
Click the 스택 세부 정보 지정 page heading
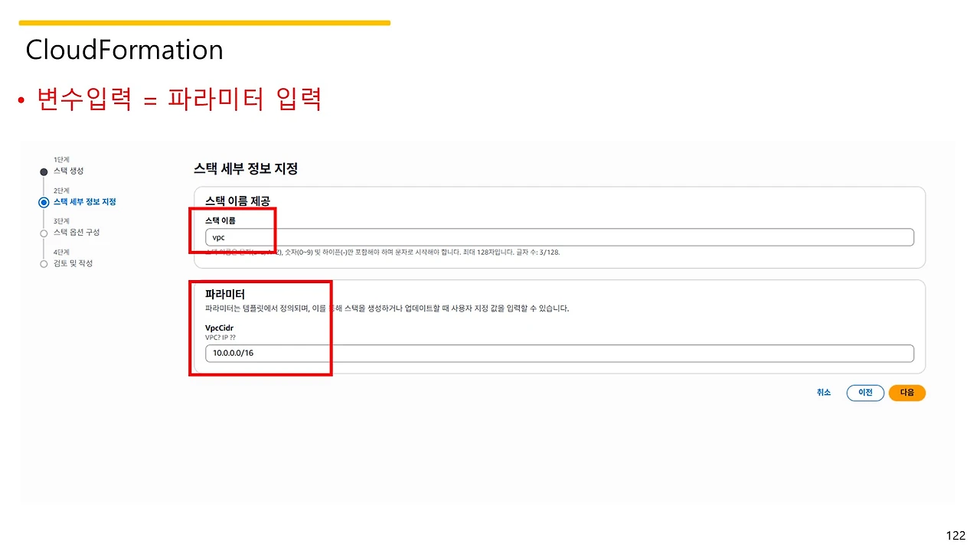click(246, 169)
